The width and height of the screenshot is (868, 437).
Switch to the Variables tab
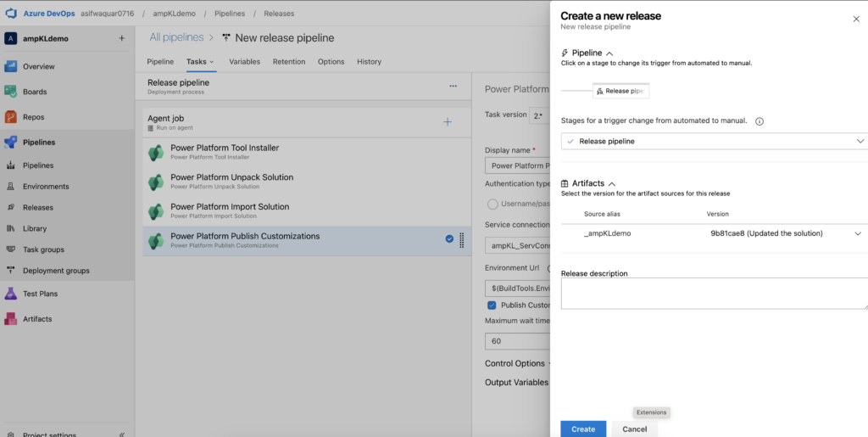(x=245, y=62)
